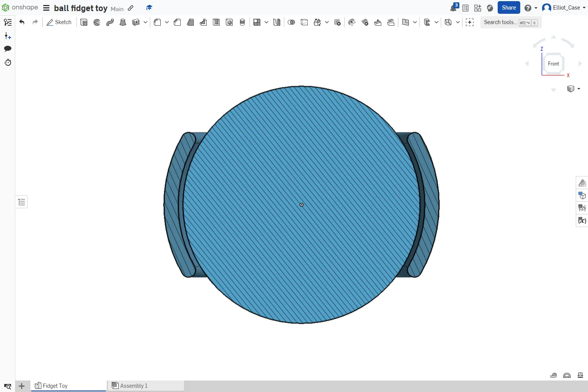Add a new tab with plus button
The width and height of the screenshot is (588, 392).
pyautogui.click(x=22, y=386)
